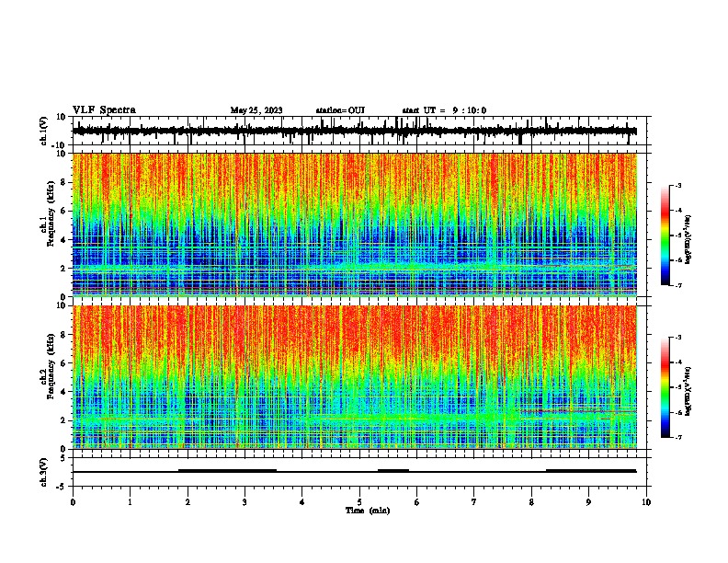Click the "station=OUI" header label

pyautogui.click(x=340, y=110)
